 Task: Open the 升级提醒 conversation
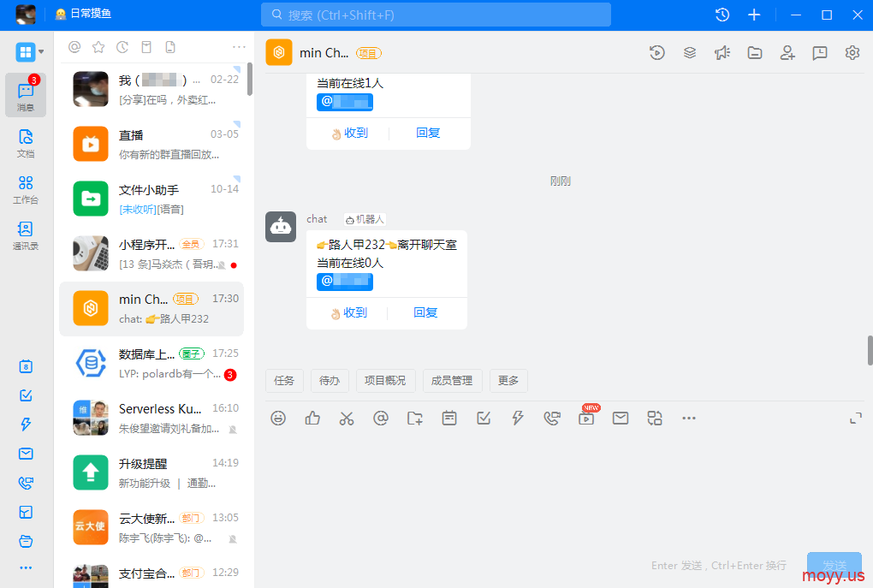(151, 473)
